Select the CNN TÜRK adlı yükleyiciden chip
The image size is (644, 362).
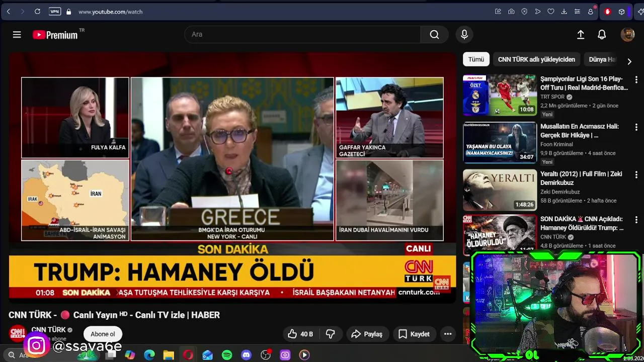(536, 59)
